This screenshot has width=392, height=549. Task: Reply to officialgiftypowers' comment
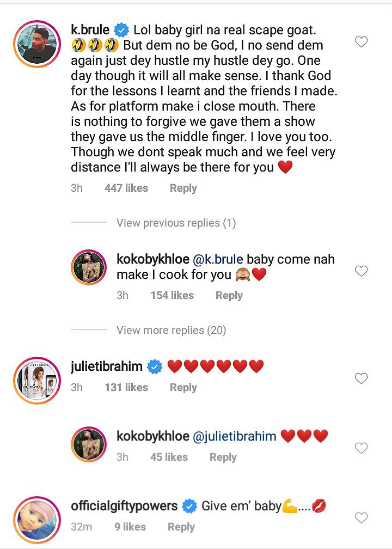[x=181, y=527]
